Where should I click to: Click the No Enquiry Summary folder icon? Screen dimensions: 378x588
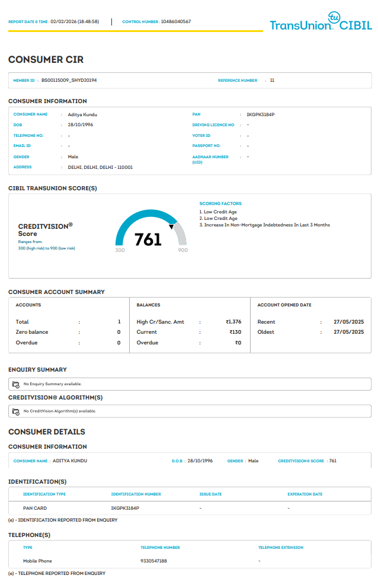click(x=16, y=384)
